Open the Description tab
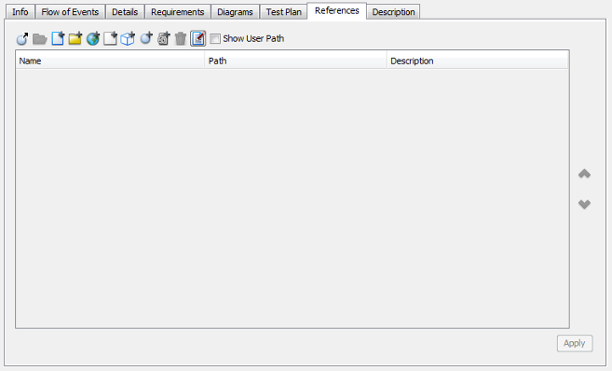 tap(393, 12)
